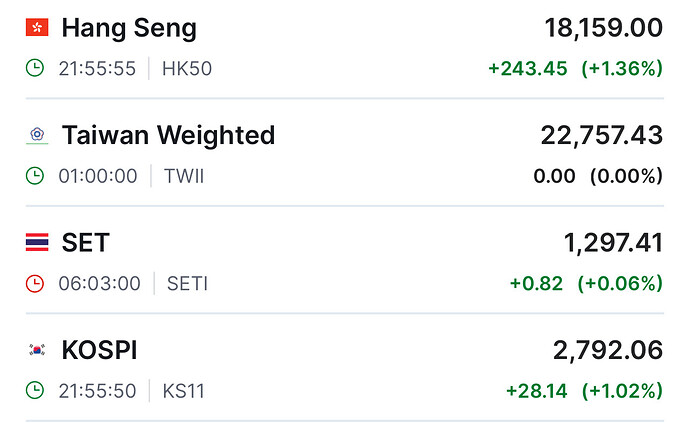Click the Thailand flag icon
This screenshot has height=423, width=690.
(37, 242)
